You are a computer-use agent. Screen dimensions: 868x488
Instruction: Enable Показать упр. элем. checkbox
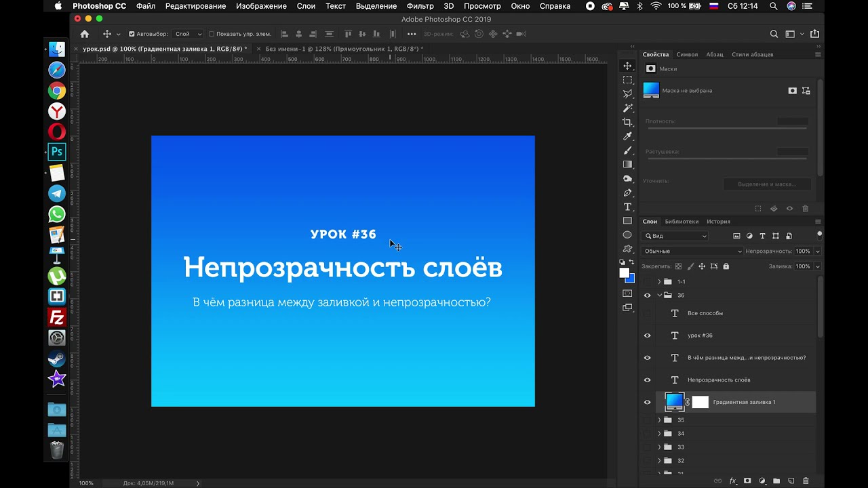[212, 34]
